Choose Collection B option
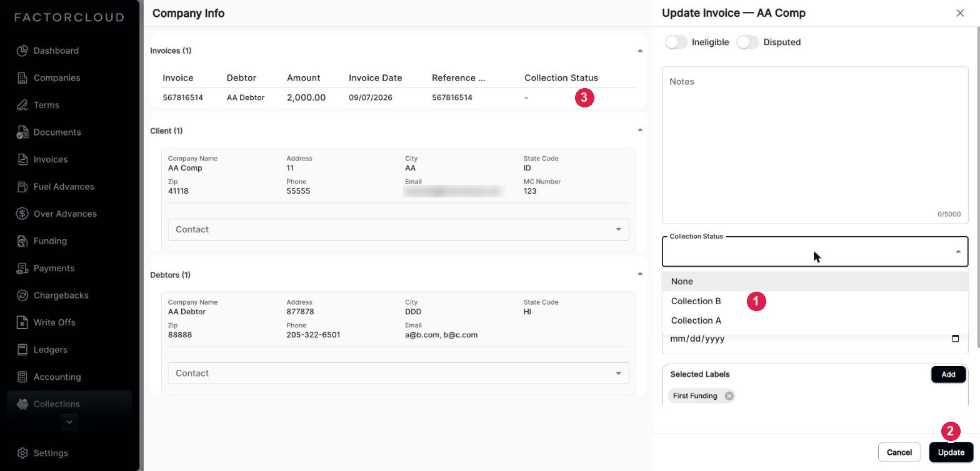The width and height of the screenshot is (980, 471). tap(815, 301)
